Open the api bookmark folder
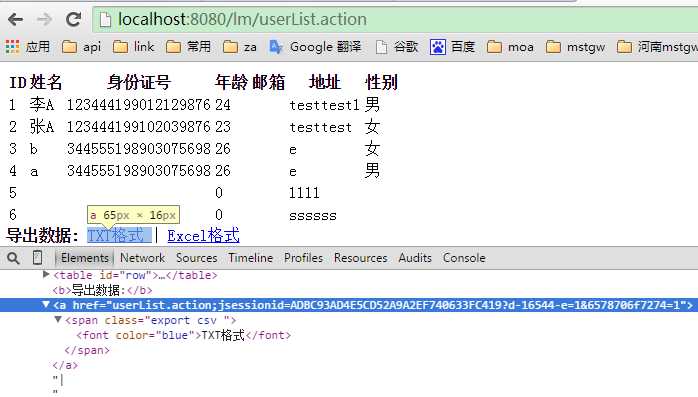698x397 pixels. pyautogui.click(x=81, y=46)
